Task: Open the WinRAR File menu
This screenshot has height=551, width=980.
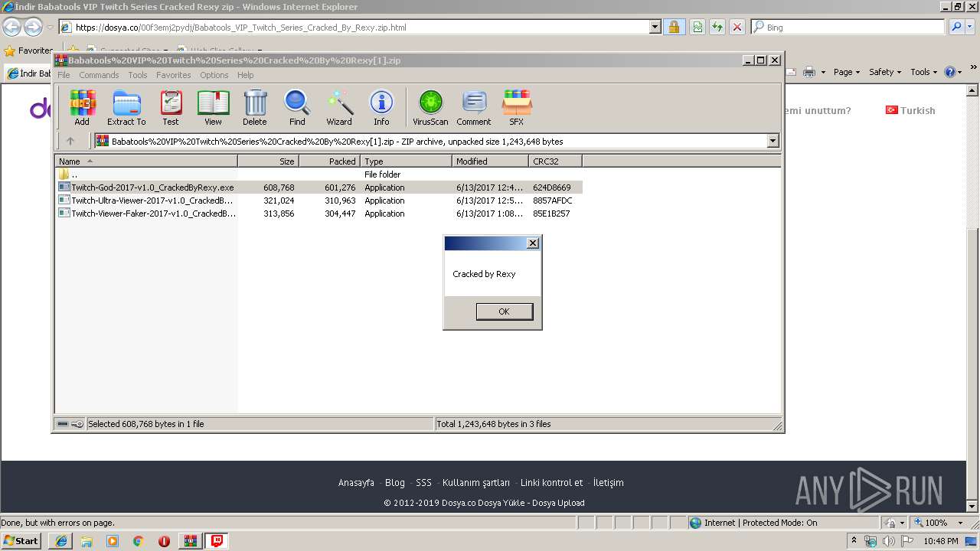Action: click(x=64, y=75)
